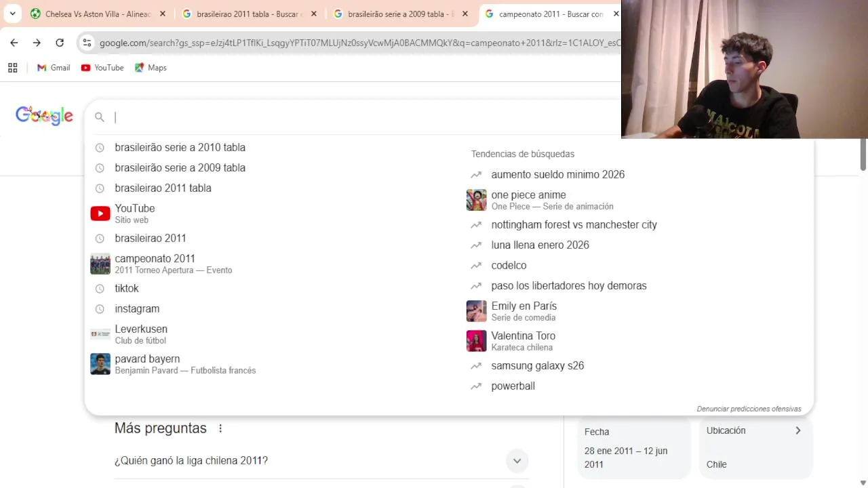Click trend arrow beside codelco

tap(476, 266)
